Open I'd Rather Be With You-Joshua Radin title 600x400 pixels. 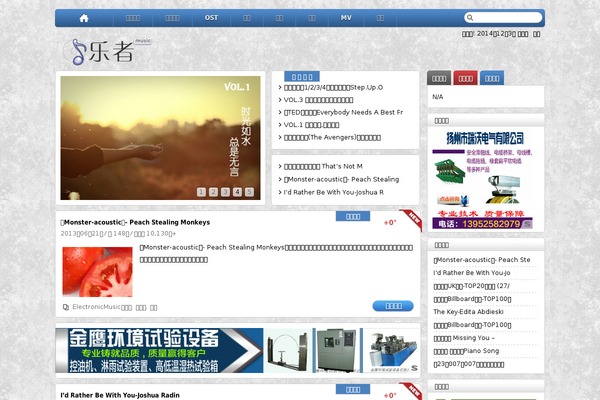tap(120, 395)
